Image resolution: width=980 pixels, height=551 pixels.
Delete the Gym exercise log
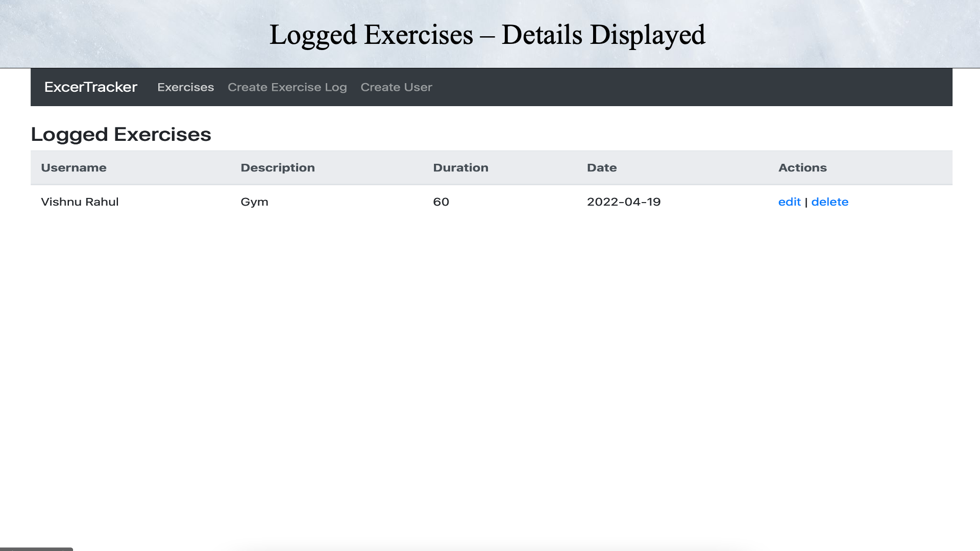[x=830, y=202]
